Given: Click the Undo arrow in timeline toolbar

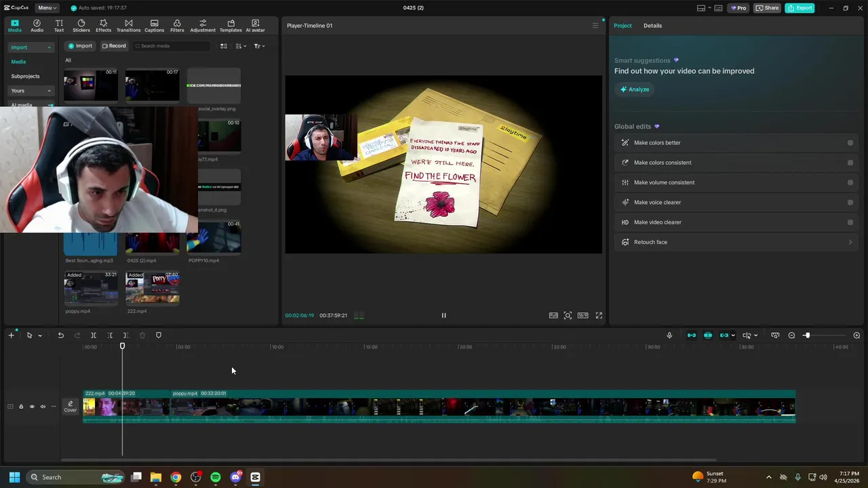Looking at the screenshot, I should [60, 335].
